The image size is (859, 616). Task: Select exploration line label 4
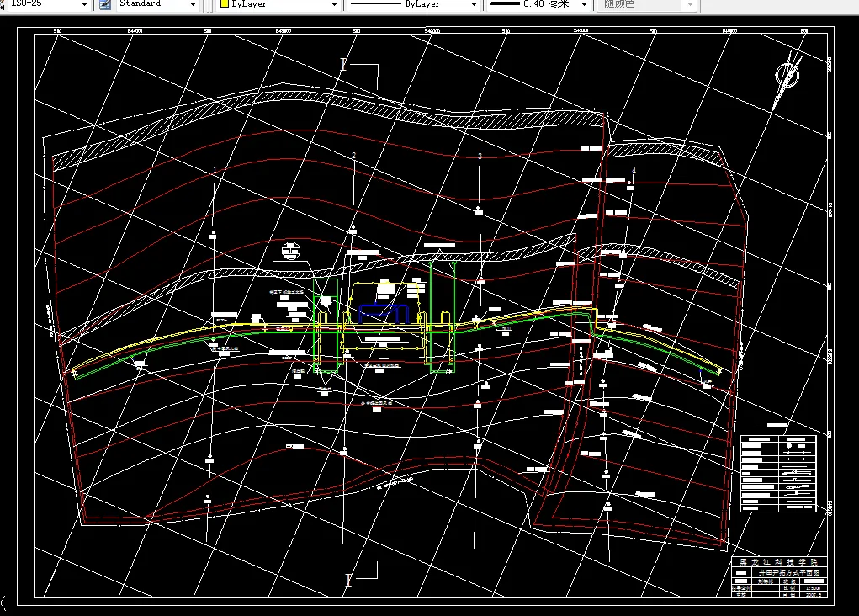[634, 171]
